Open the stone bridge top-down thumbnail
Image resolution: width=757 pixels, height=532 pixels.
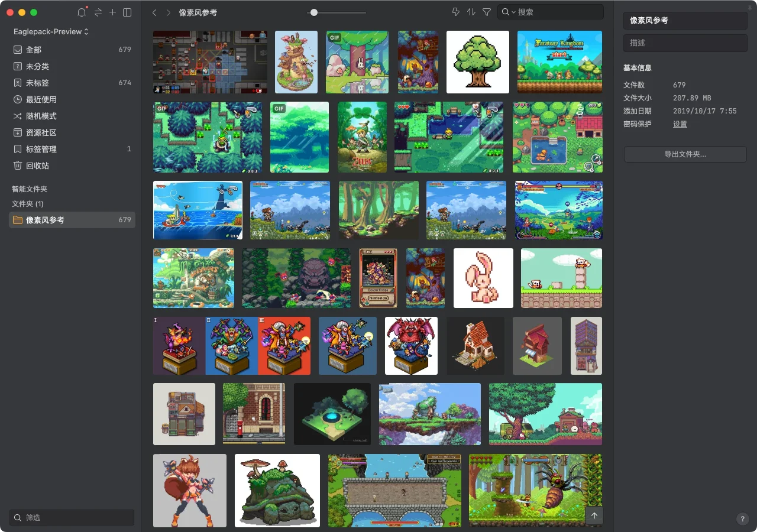[x=394, y=491]
